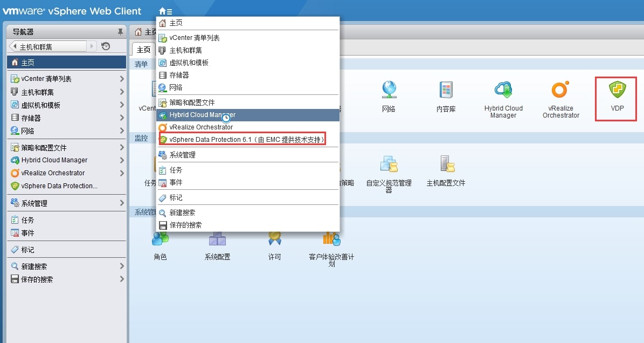Choose vSphere Data Protection 6.1 menu entry
This screenshot has height=343, width=644.
(248, 140)
